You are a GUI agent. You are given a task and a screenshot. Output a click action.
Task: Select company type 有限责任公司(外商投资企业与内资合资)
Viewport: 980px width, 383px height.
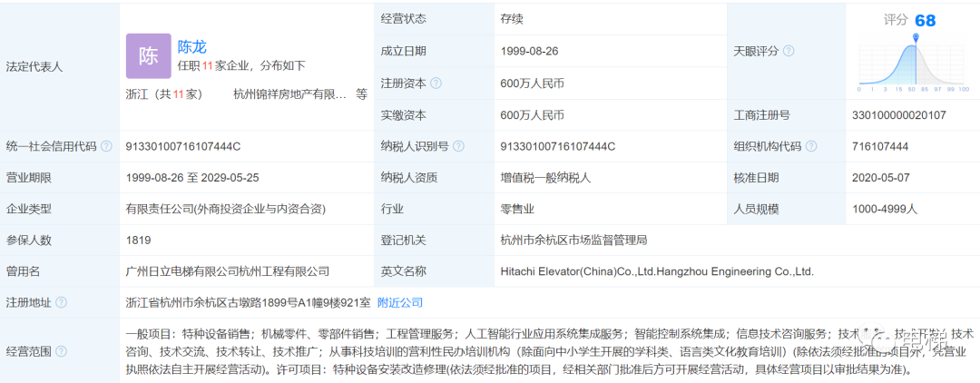pyautogui.click(x=226, y=209)
